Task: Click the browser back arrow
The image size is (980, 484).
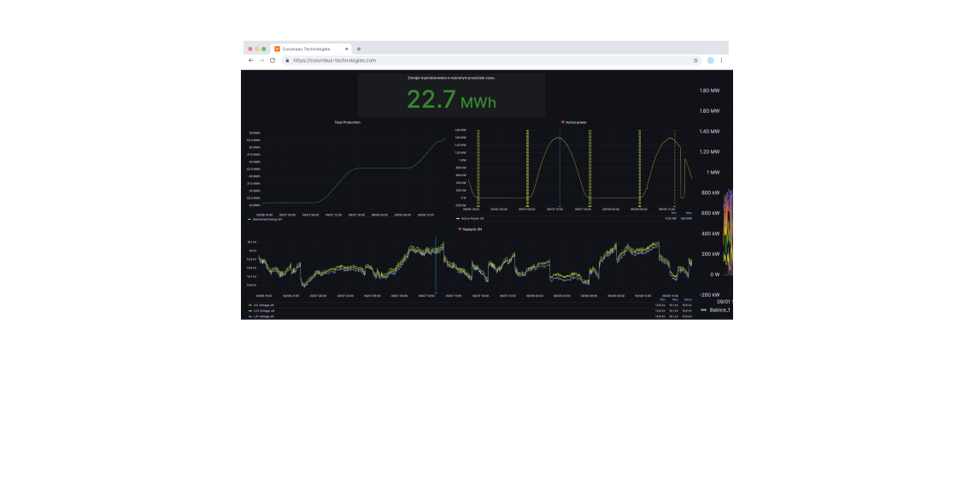Action: [x=250, y=61]
